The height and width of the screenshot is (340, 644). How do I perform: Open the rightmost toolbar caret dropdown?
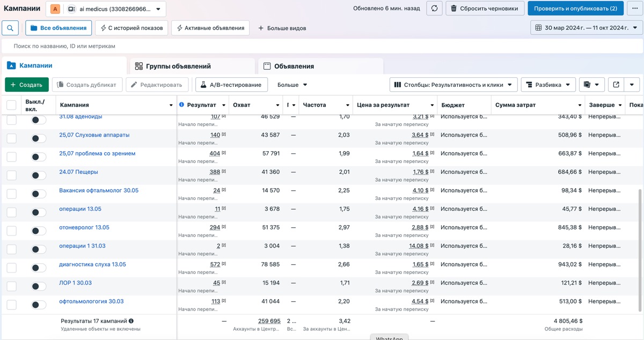pyautogui.click(x=632, y=85)
